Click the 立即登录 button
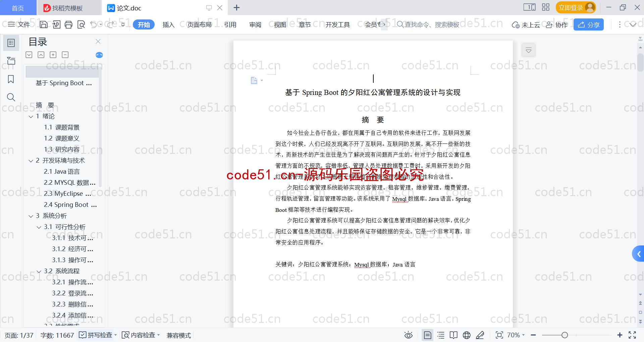Viewport: 644px width, 342px height. click(576, 7)
